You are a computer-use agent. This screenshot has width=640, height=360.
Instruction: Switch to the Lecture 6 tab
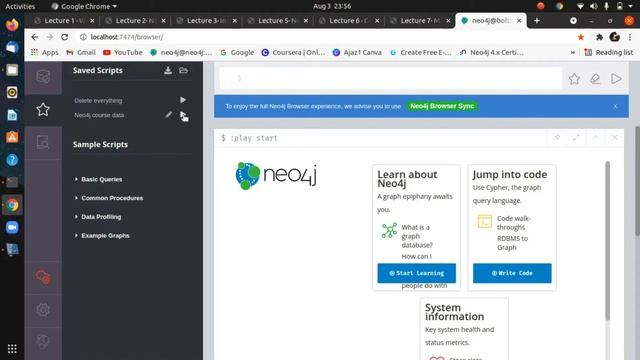(349, 20)
